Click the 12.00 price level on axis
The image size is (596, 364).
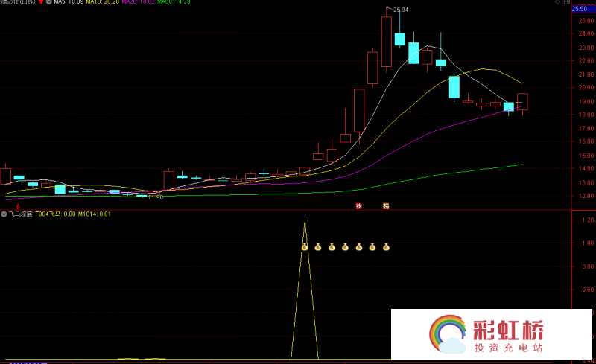pyautogui.click(x=586, y=196)
